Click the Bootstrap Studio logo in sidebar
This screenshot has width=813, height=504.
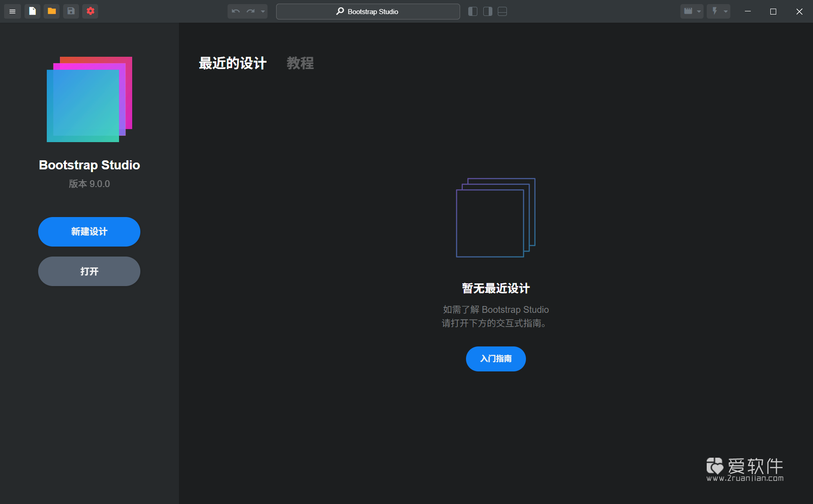point(89,99)
